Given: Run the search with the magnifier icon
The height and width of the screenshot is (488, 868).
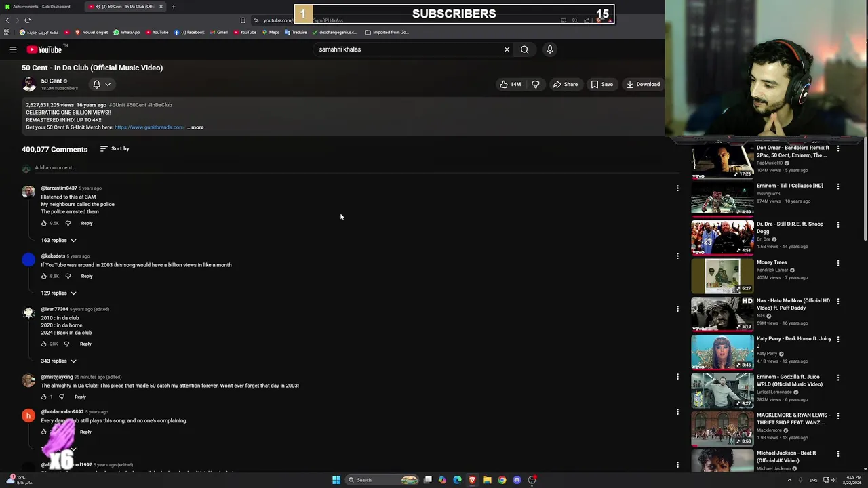Looking at the screenshot, I should (524, 49).
